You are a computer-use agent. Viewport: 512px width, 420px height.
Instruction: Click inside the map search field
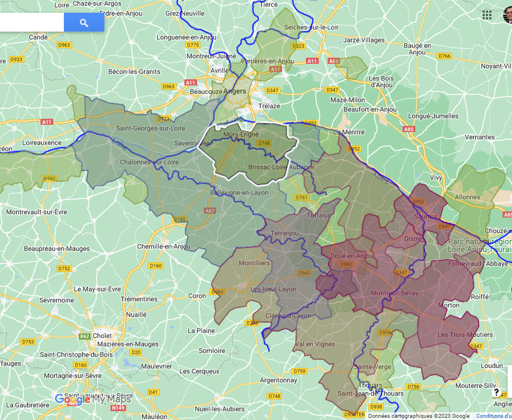pos(32,23)
